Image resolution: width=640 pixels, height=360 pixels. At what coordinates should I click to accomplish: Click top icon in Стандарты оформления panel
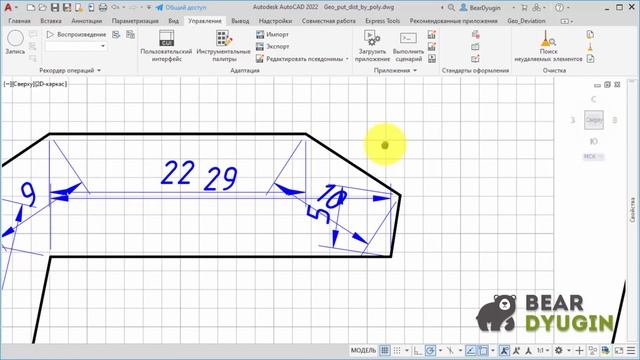click(x=476, y=35)
